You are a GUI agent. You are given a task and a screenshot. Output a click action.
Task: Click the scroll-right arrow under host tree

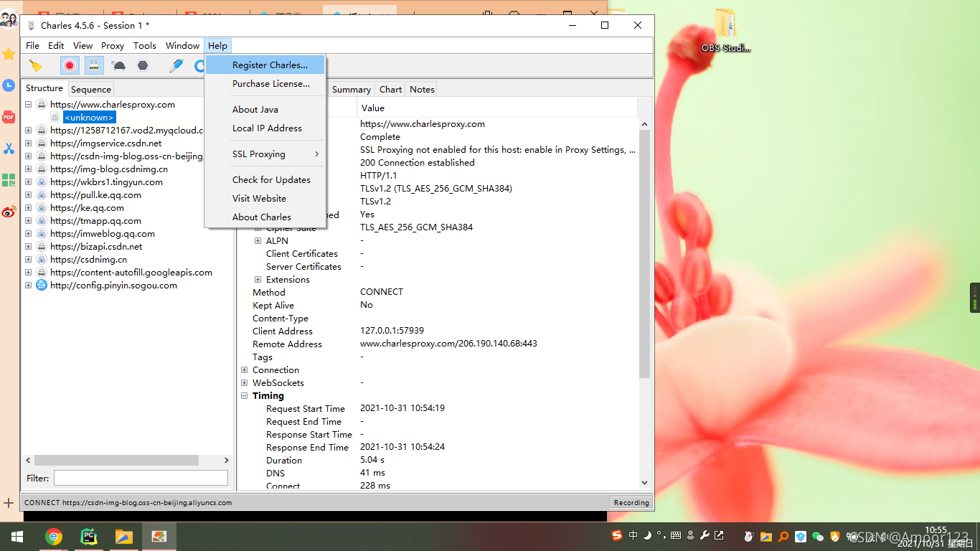coord(227,460)
